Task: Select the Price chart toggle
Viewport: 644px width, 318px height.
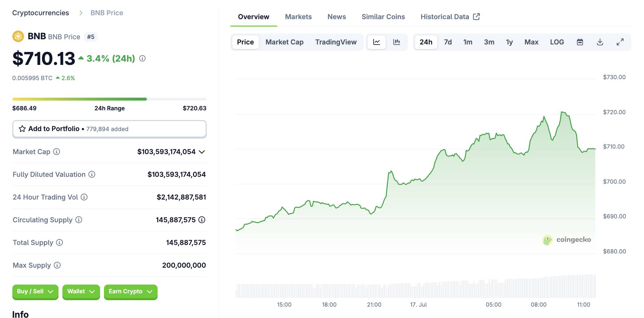Action: coord(245,42)
